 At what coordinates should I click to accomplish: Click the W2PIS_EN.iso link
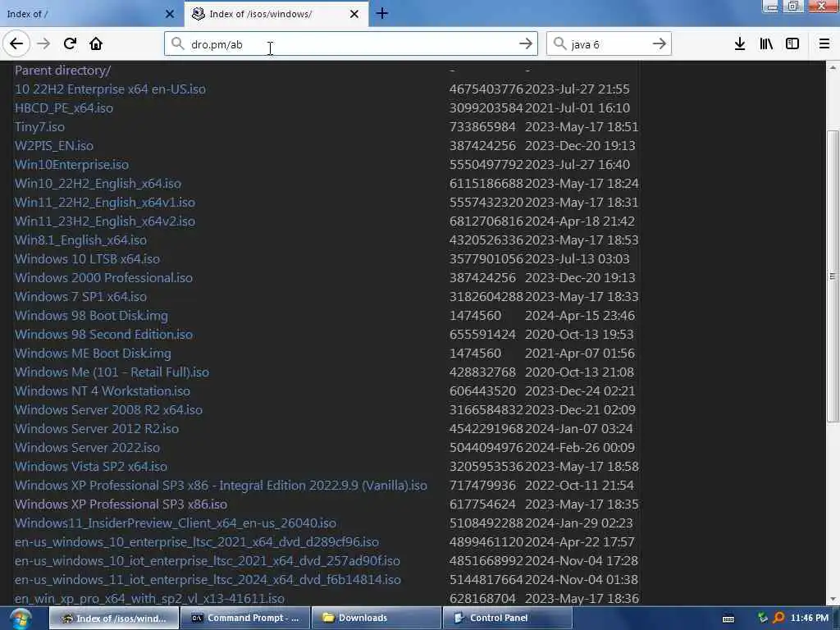(x=53, y=146)
